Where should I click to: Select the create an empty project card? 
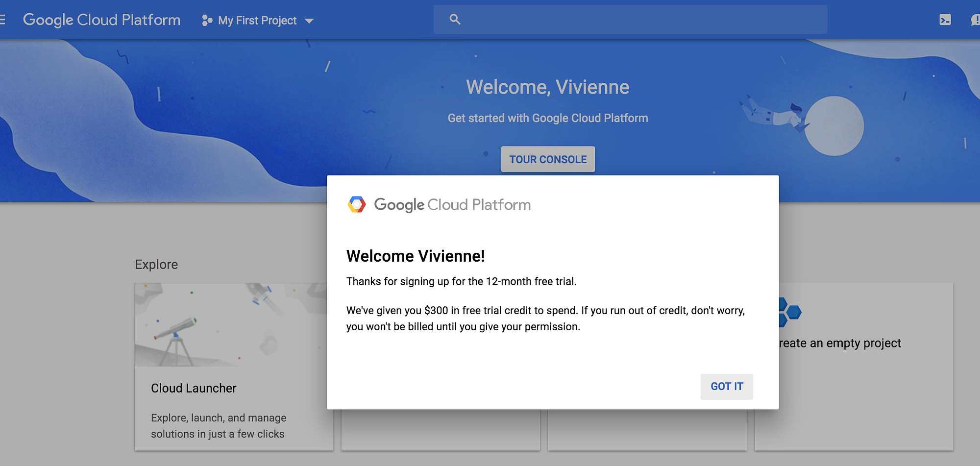(854, 367)
